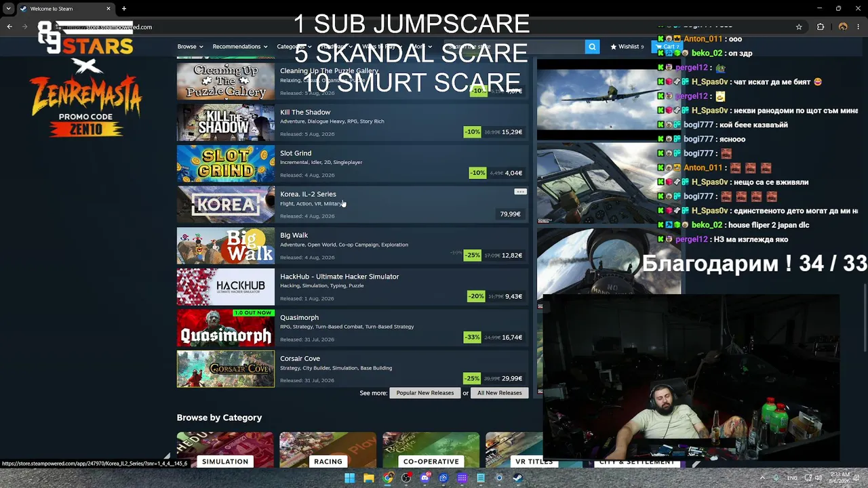
Task: Click the Big Walk game title
Action: pyautogui.click(x=294, y=235)
